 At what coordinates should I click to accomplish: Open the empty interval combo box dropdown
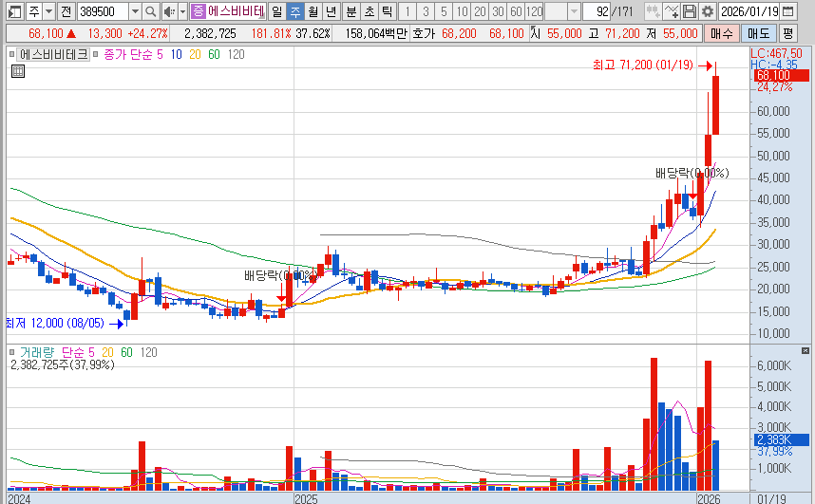574,10
